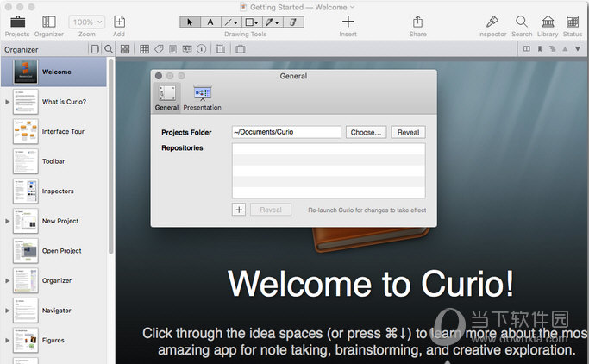
Task: Click the up triangle navigation arrow
Action: click(x=565, y=49)
